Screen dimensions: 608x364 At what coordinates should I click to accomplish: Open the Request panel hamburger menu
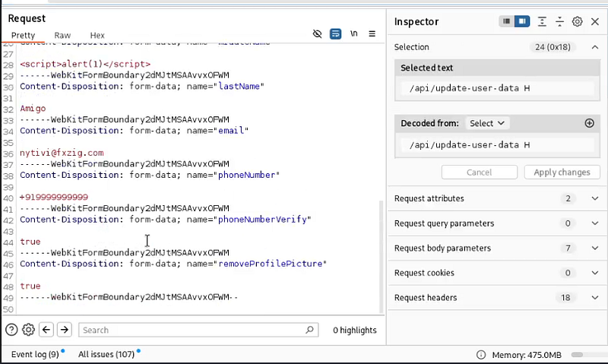[x=372, y=33]
